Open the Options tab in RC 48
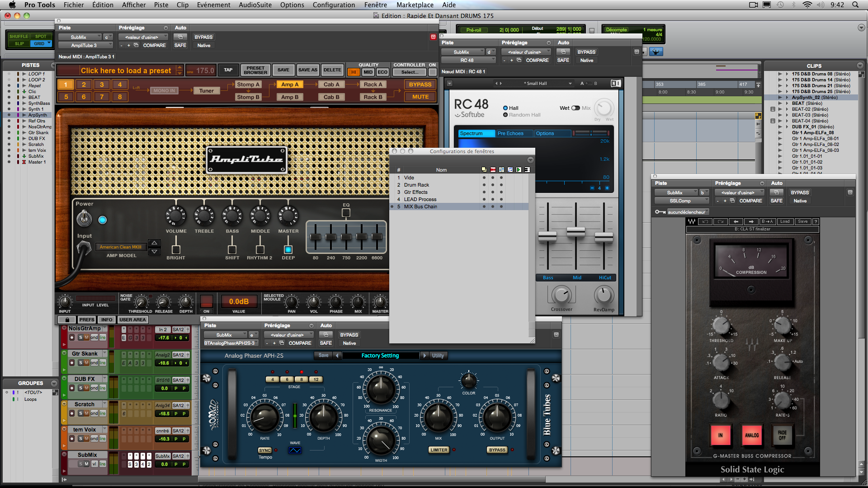The image size is (868, 488). [552, 133]
